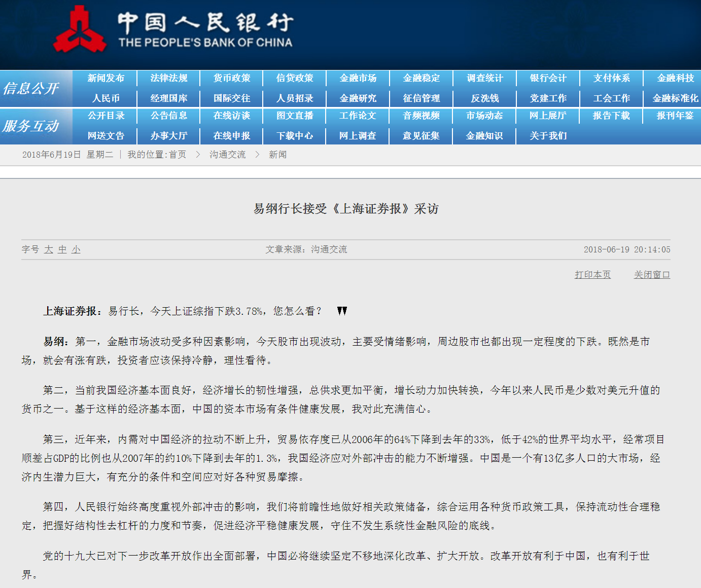Open 货币政策 navigation item
The height and width of the screenshot is (588, 701).
pyautogui.click(x=232, y=78)
